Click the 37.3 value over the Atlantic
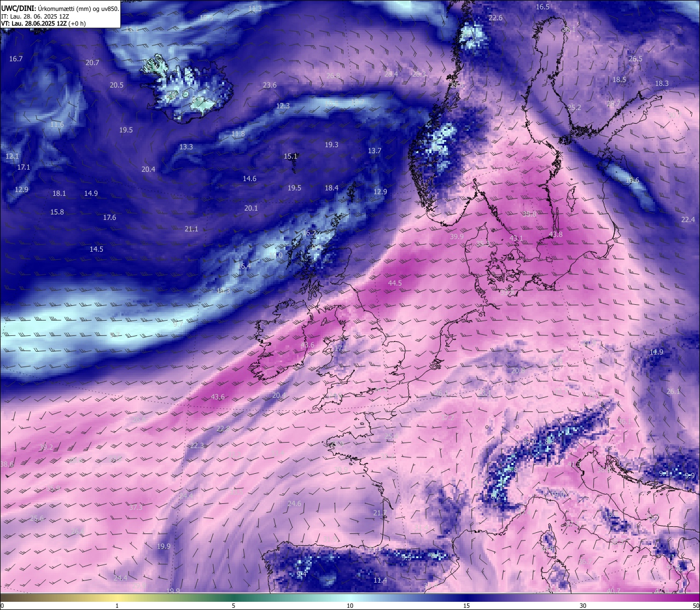This screenshot has width=700, height=610. [x=136, y=507]
